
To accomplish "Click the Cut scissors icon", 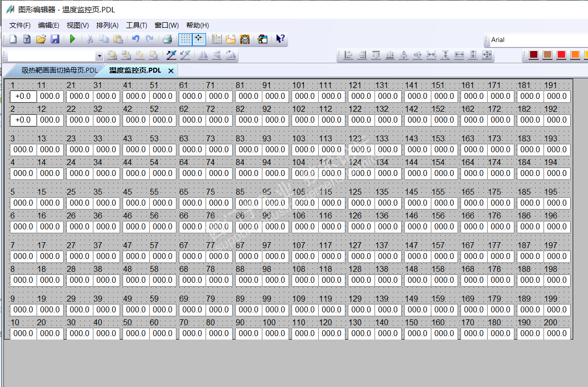I will (x=90, y=39).
